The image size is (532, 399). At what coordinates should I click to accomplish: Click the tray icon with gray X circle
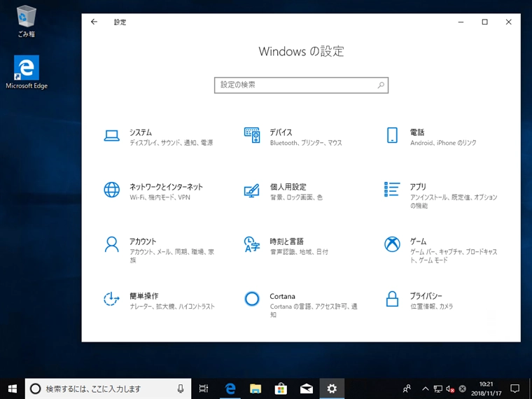pyautogui.click(x=462, y=388)
